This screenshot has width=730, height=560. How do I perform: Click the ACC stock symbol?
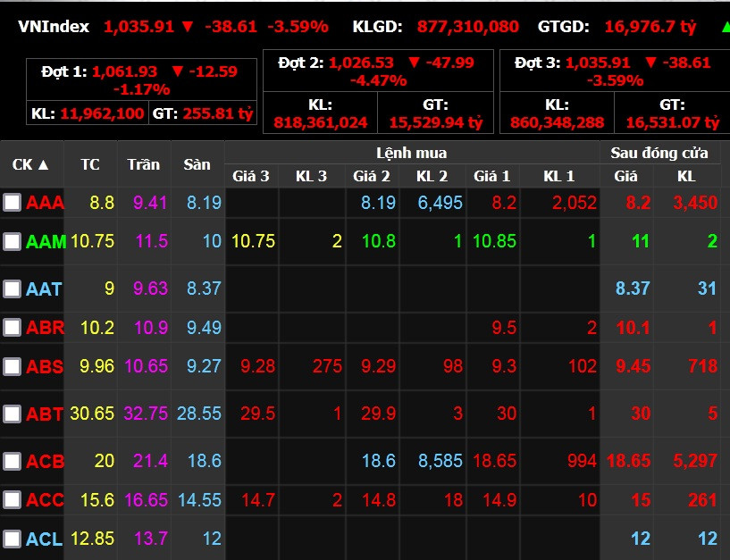click(45, 500)
